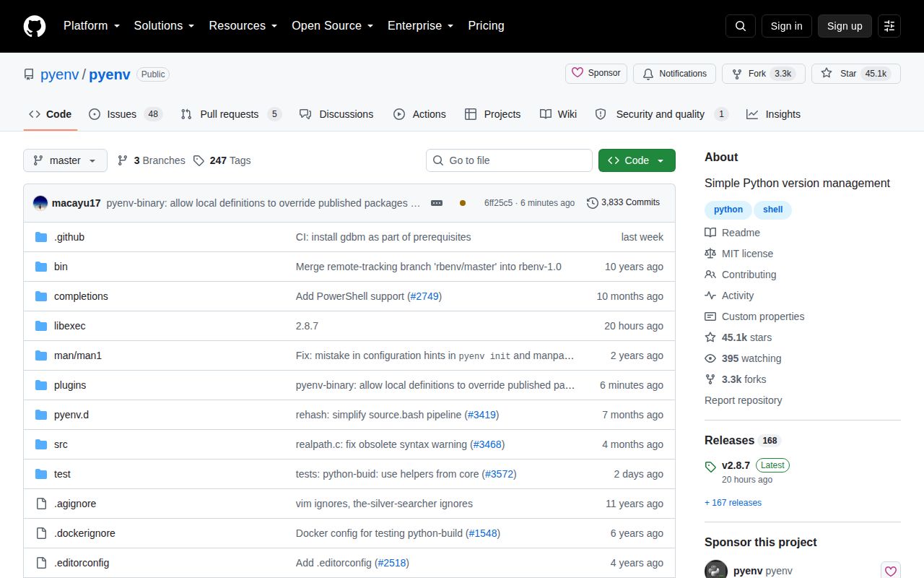The image size is (924, 578).
Task: View the 247 Tags link
Action: [222, 160]
